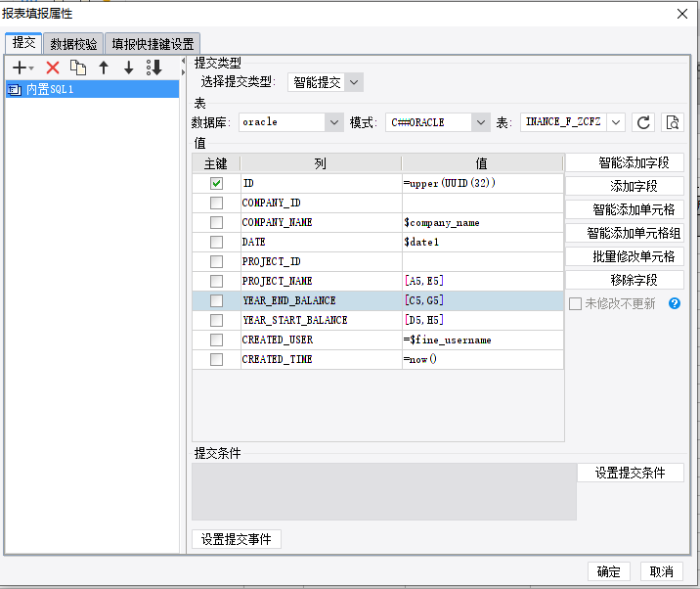Switch to the 数据校验 tab

(73, 44)
